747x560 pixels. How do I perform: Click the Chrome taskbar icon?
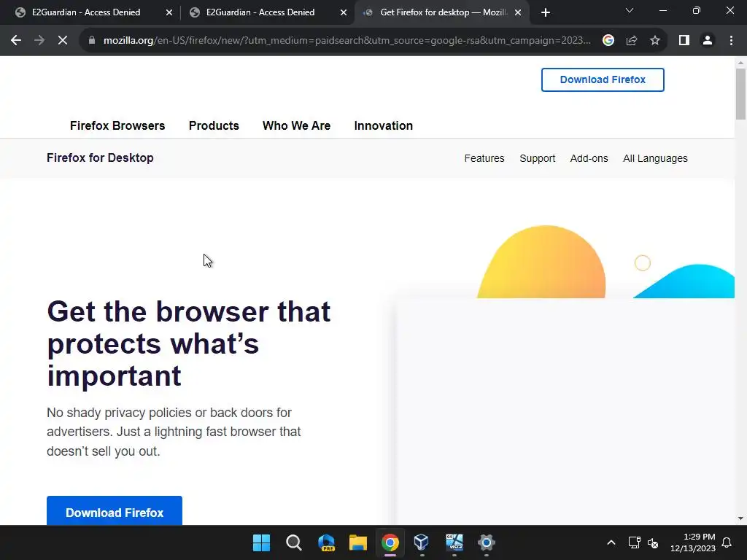coord(390,542)
